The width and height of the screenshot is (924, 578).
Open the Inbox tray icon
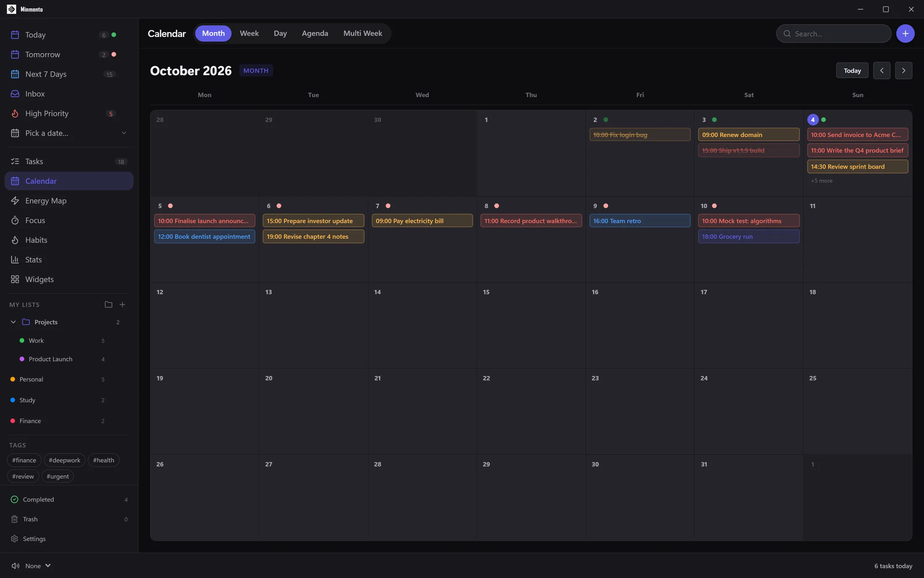(15, 94)
